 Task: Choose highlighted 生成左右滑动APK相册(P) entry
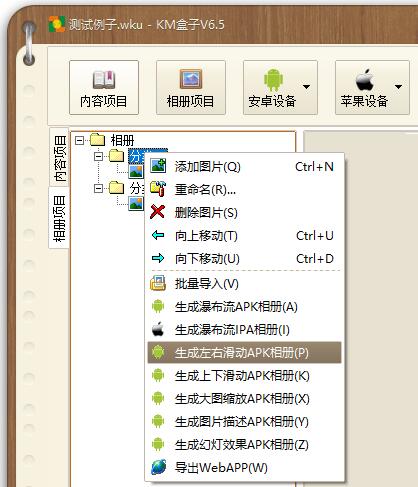click(x=244, y=352)
